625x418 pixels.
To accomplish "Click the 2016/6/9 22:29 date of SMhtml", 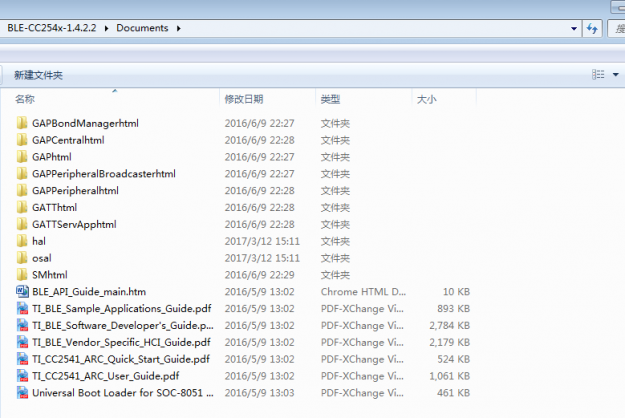I will click(x=259, y=275).
